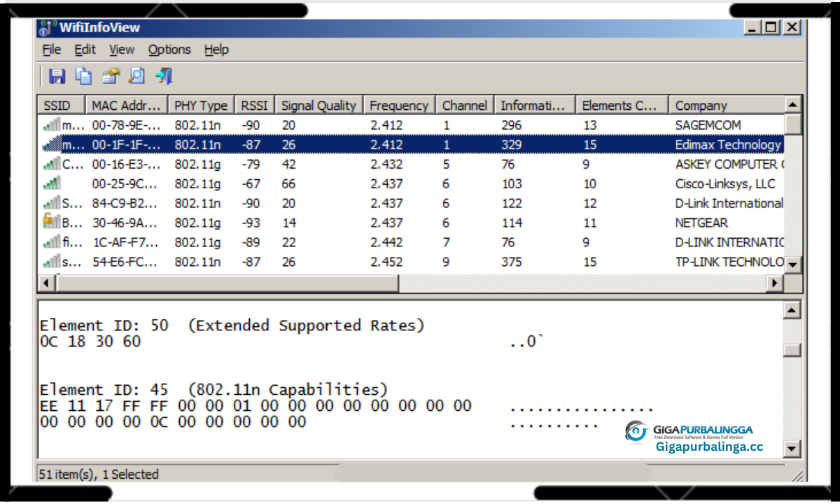
Task: Open the Options menu
Action: 169,50
